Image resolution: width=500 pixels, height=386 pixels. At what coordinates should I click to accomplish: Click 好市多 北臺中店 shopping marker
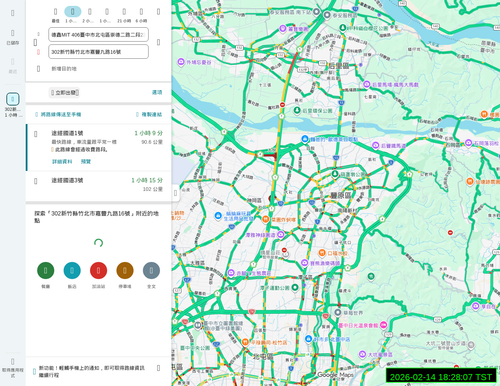(x=308, y=339)
